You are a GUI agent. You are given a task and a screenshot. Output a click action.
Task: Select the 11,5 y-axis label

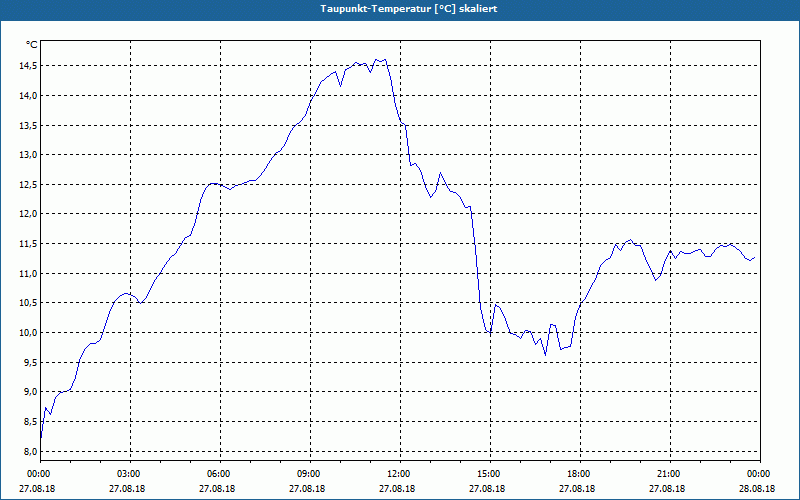click(29, 244)
